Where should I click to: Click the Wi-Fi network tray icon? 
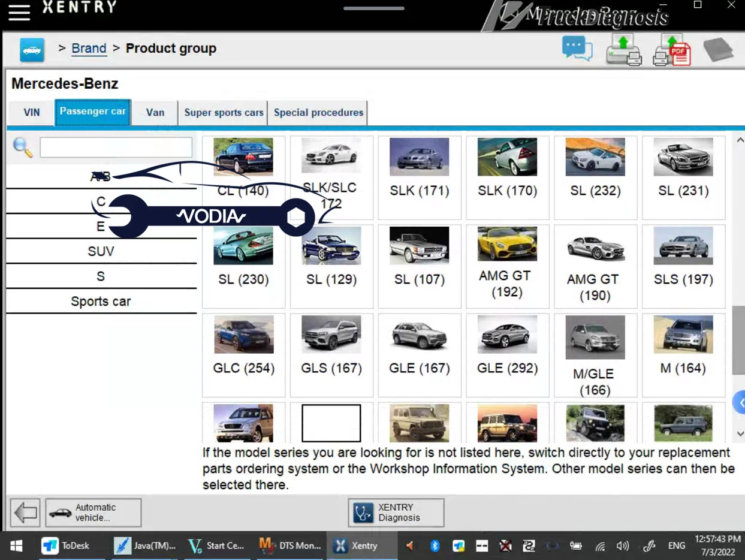pyautogui.click(x=600, y=546)
